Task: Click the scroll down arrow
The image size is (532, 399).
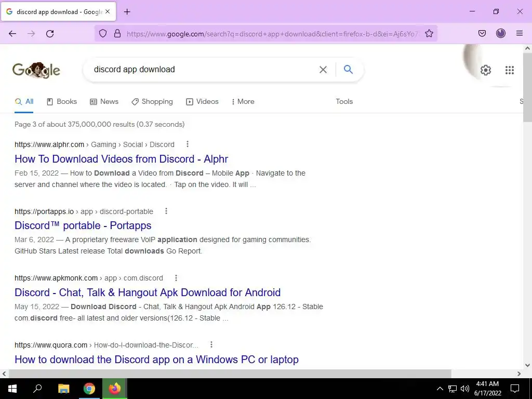Action: coord(527,365)
